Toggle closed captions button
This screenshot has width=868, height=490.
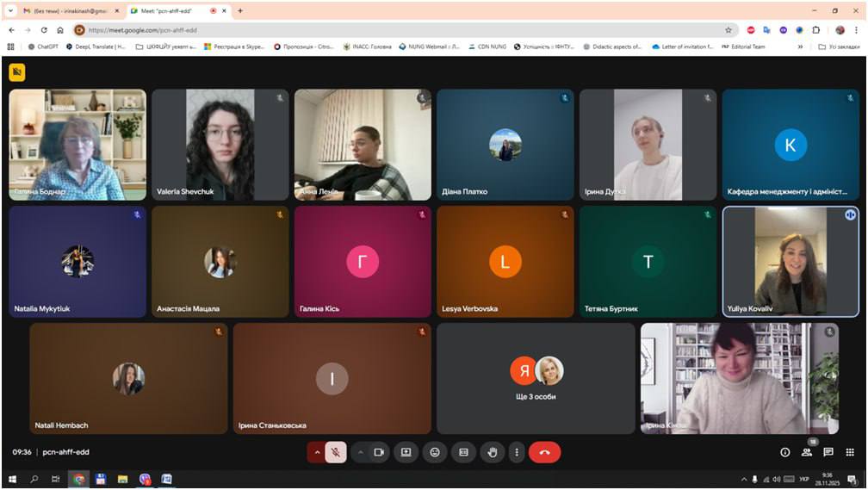pos(463,452)
